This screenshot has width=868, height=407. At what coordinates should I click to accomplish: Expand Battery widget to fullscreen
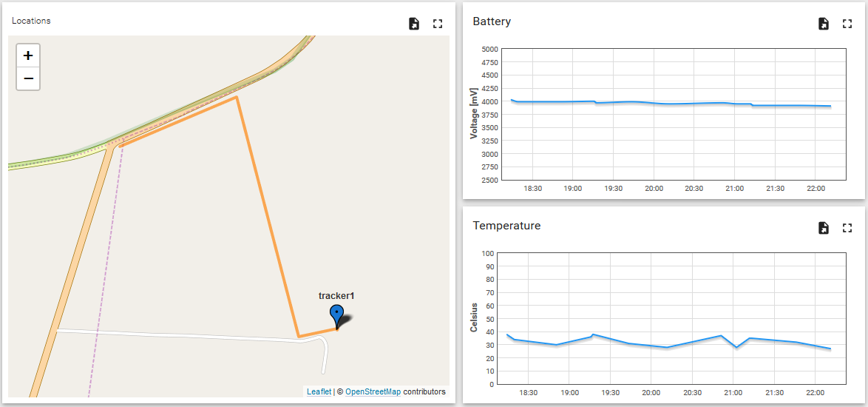[x=847, y=24]
